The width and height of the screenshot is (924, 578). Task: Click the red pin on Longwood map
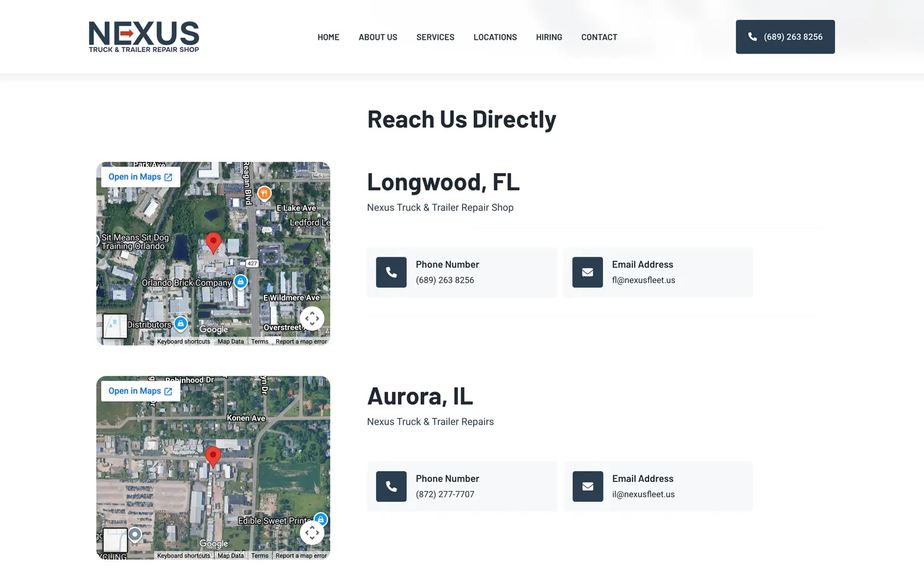(213, 243)
